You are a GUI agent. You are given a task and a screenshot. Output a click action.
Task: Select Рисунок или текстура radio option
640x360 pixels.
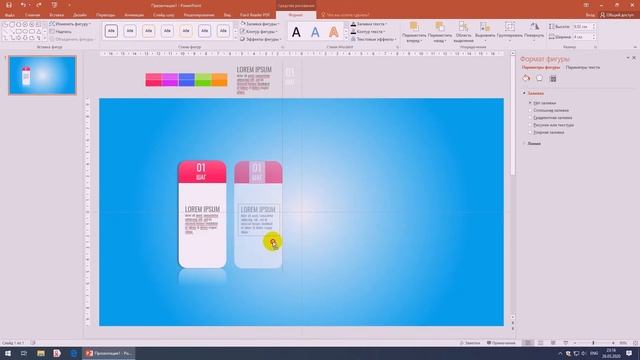point(551,125)
